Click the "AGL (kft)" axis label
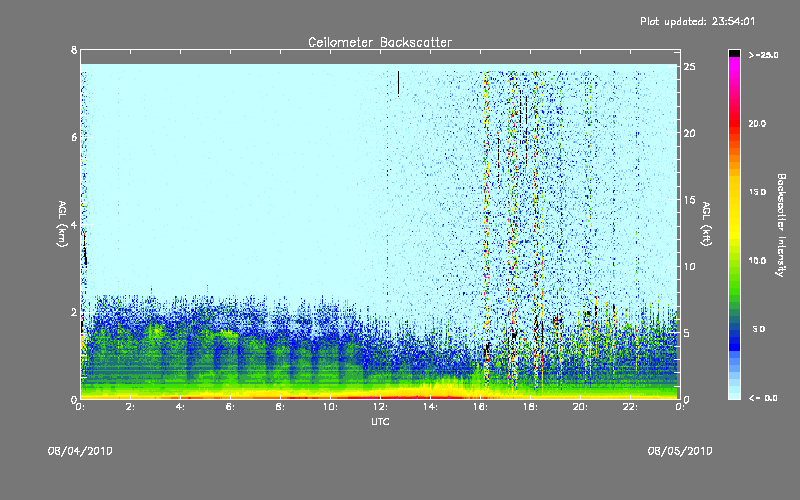This screenshot has height=500, width=800. 707,224
